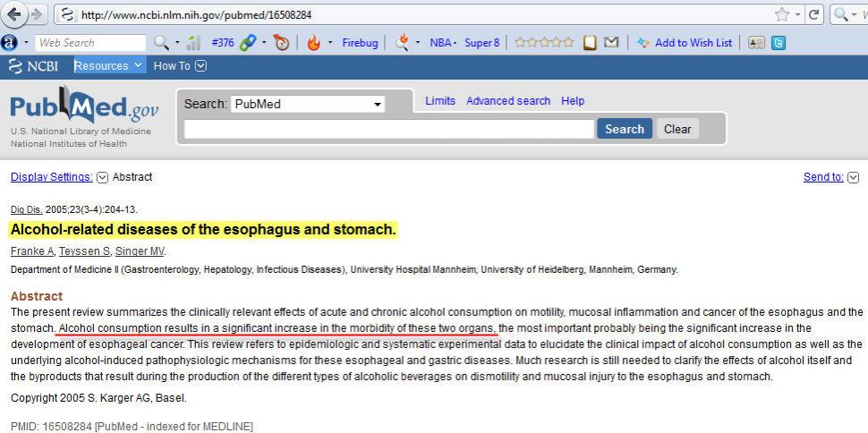
Task: Click the five-star rating toolbar widget
Action: (x=543, y=42)
